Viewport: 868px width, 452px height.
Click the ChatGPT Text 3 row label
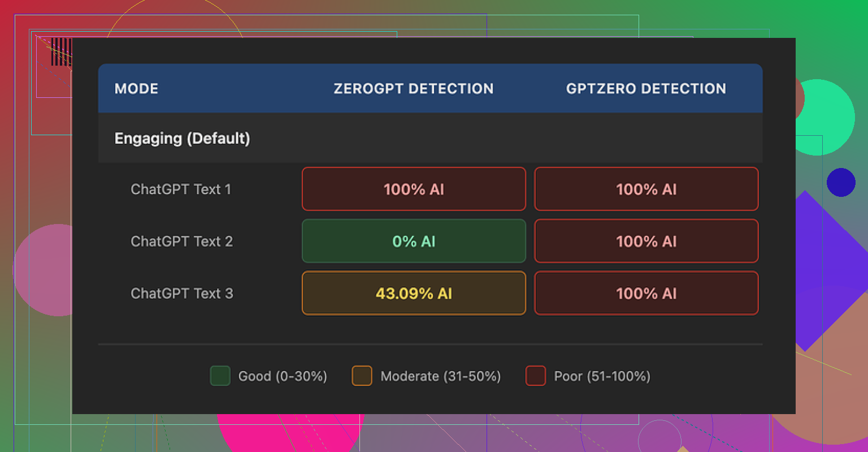click(x=181, y=294)
